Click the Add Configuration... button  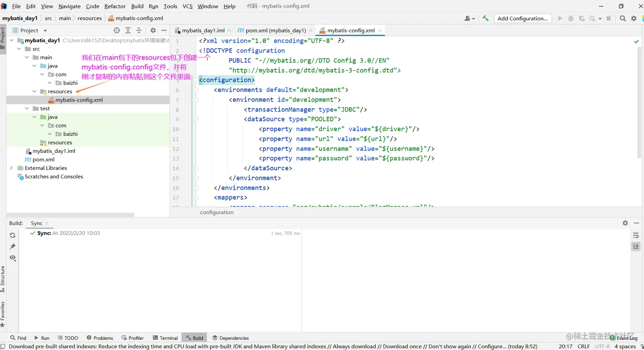point(523,18)
